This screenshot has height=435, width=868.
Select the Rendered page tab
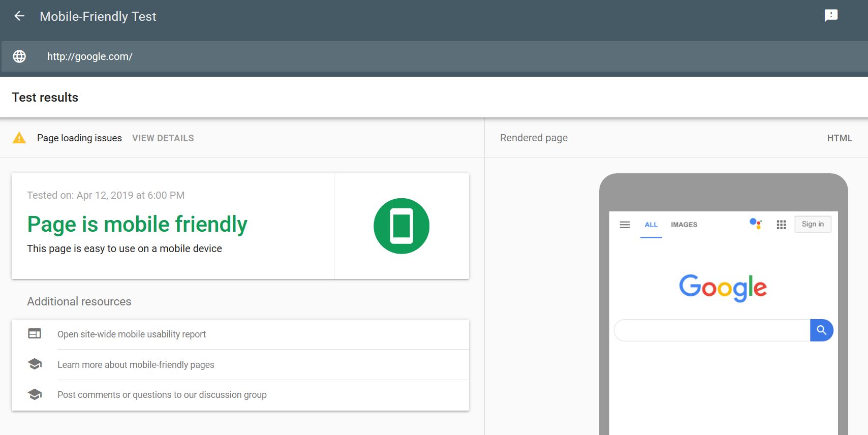point(534,138)
